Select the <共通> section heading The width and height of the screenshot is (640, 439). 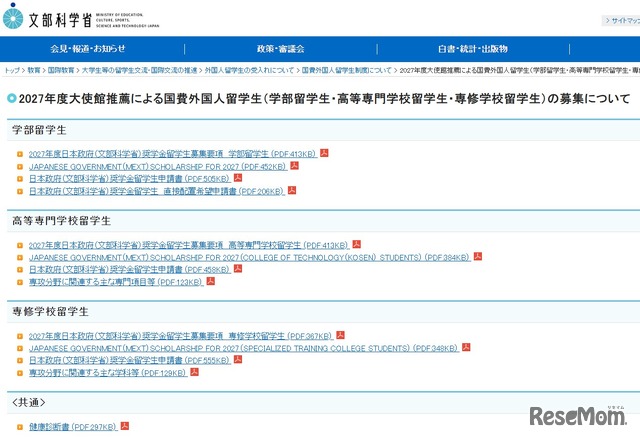coord(29,403)
